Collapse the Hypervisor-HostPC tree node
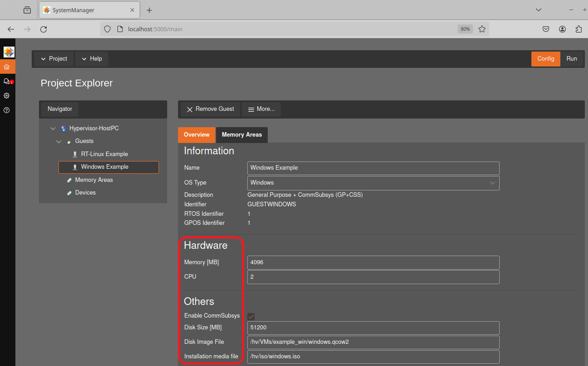This screenshot has height=366, width=588. pos(53,128)
